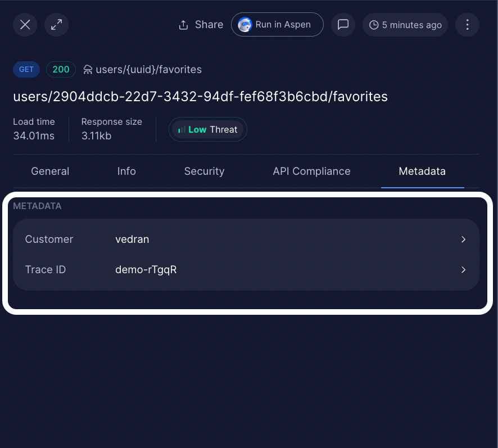
Task: Select the 200 status badge
Action: [x=61, y=69]
